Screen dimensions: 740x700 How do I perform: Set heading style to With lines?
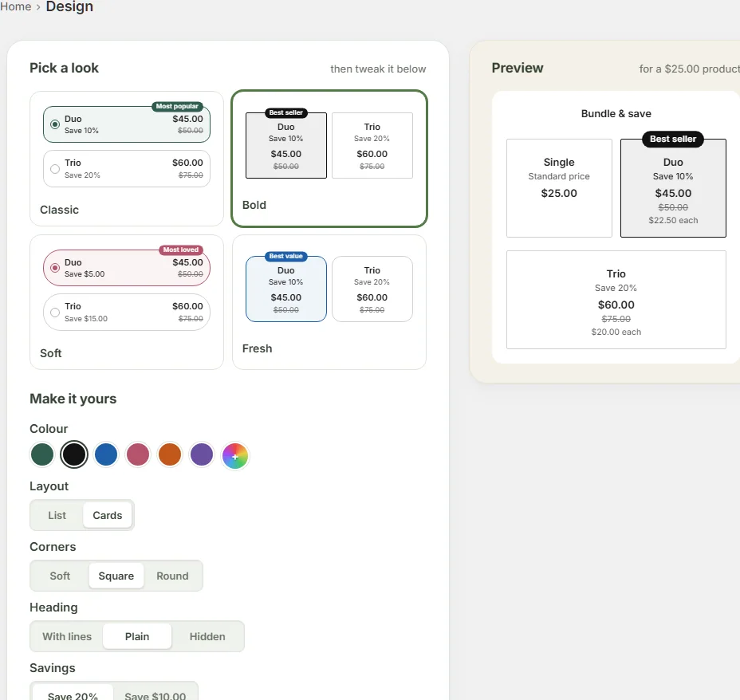[67, 636]
